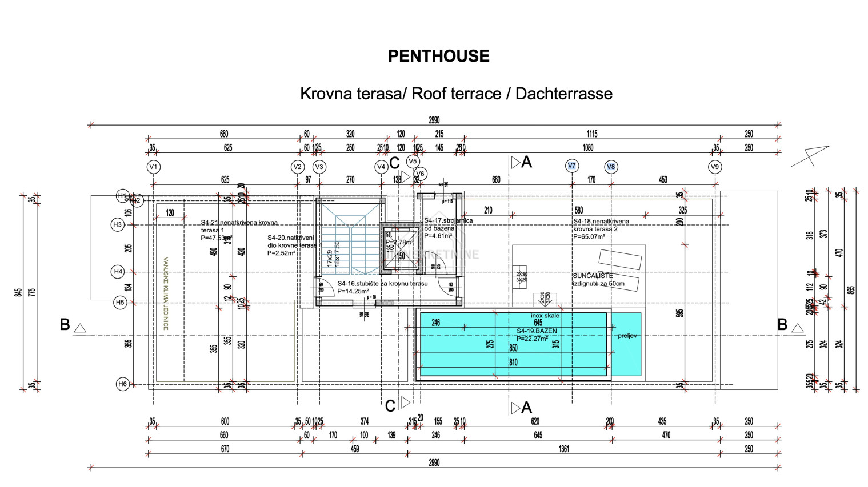
Task: Select the V2 grid axis bubble
Action: tap(297, 167)
